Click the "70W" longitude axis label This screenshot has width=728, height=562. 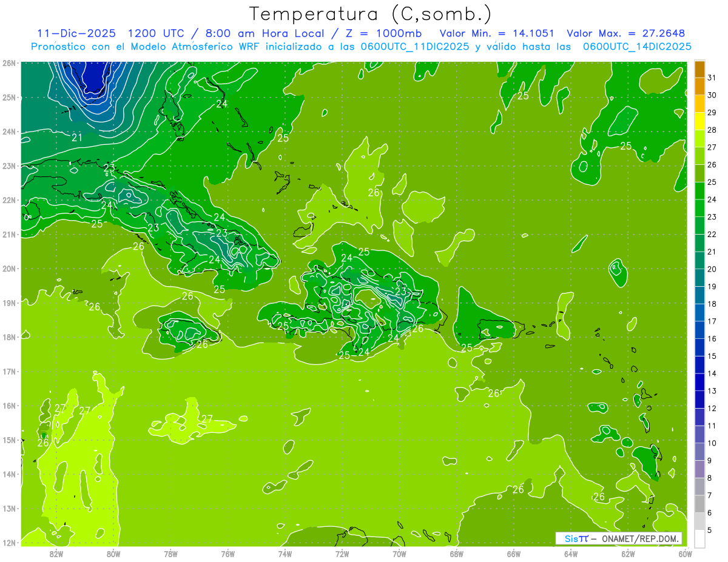click(399, 554)
